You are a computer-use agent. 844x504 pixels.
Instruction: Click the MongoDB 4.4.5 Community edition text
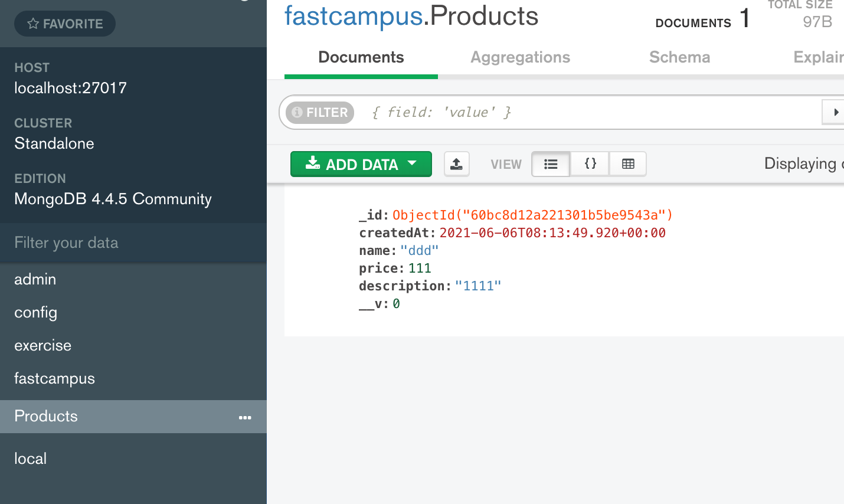point(113,199)
